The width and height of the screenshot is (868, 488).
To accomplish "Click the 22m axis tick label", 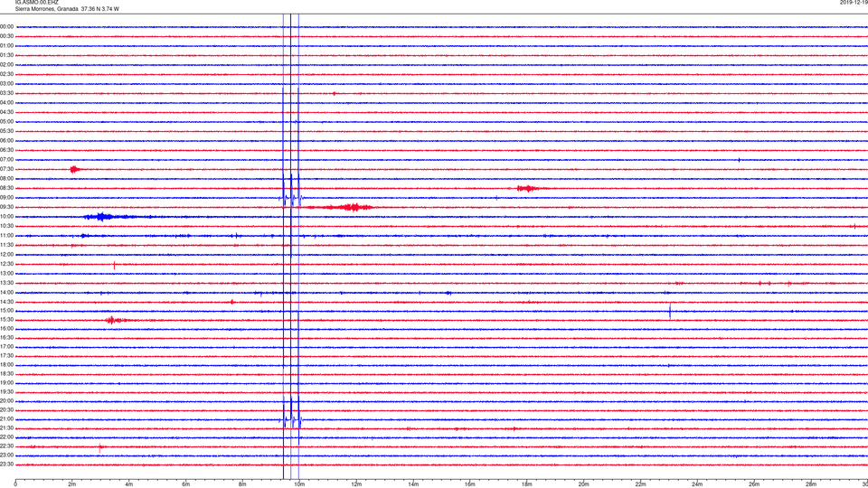I will click(x=640, y=484).
